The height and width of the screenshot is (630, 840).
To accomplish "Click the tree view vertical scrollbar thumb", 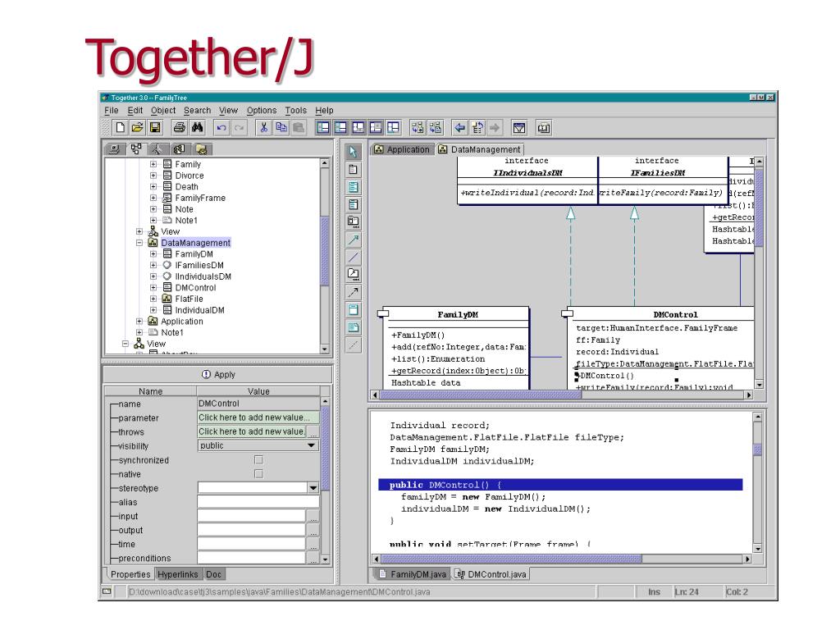I will click(x=325, y=252).
